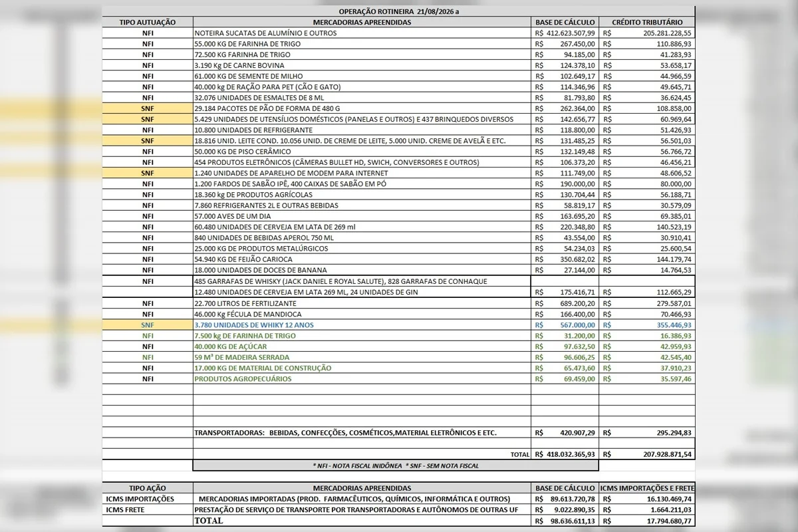This screenshot has height=532, width=798.
Task: Click the credit value 205.281.228,55
Action: (x=667, y=33)
